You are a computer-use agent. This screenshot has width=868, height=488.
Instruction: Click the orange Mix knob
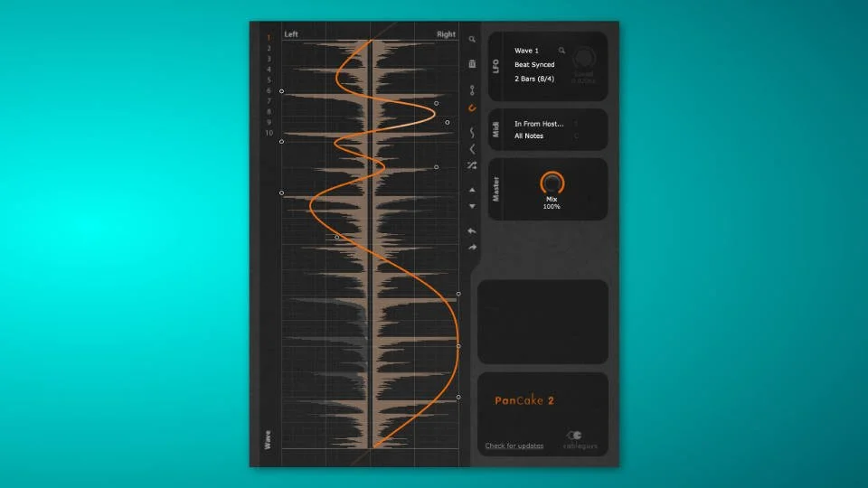552,183
